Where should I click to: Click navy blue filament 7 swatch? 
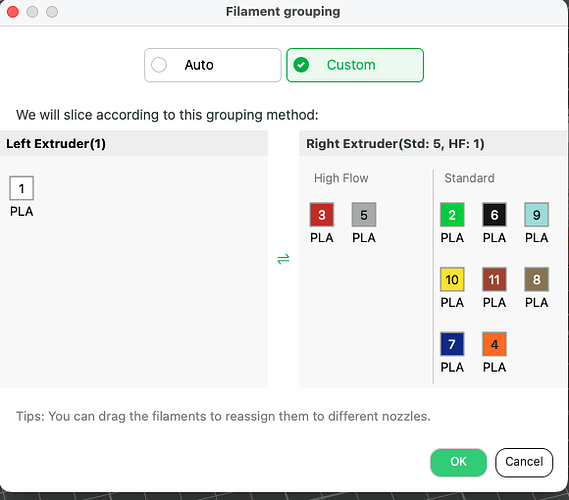(x=452, y=344)
